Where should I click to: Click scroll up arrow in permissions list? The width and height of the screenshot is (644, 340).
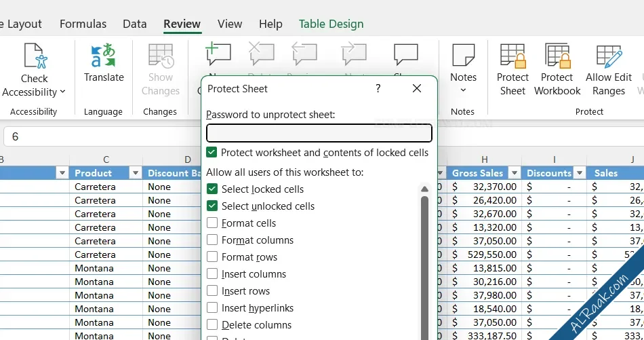pos(424,189)
